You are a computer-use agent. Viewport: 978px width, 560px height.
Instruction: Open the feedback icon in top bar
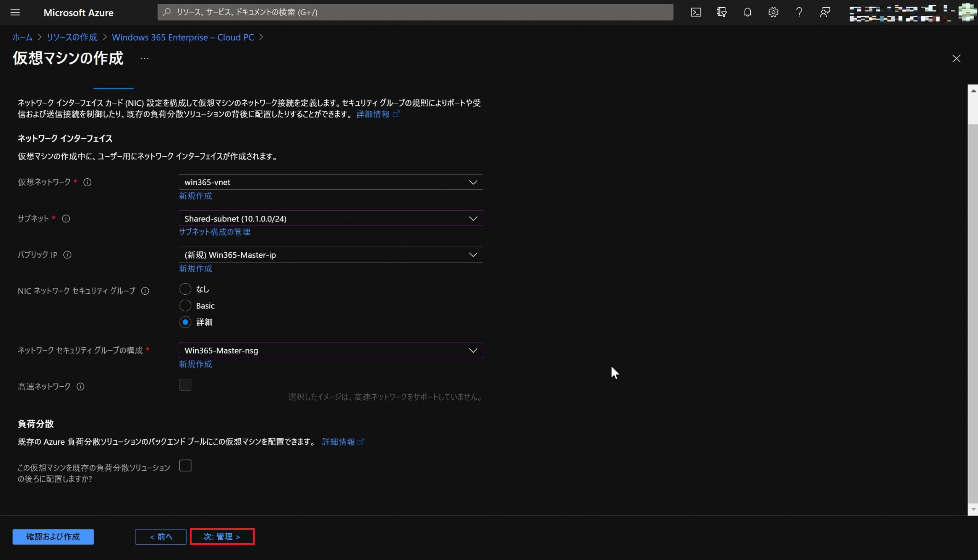(825, 12)
